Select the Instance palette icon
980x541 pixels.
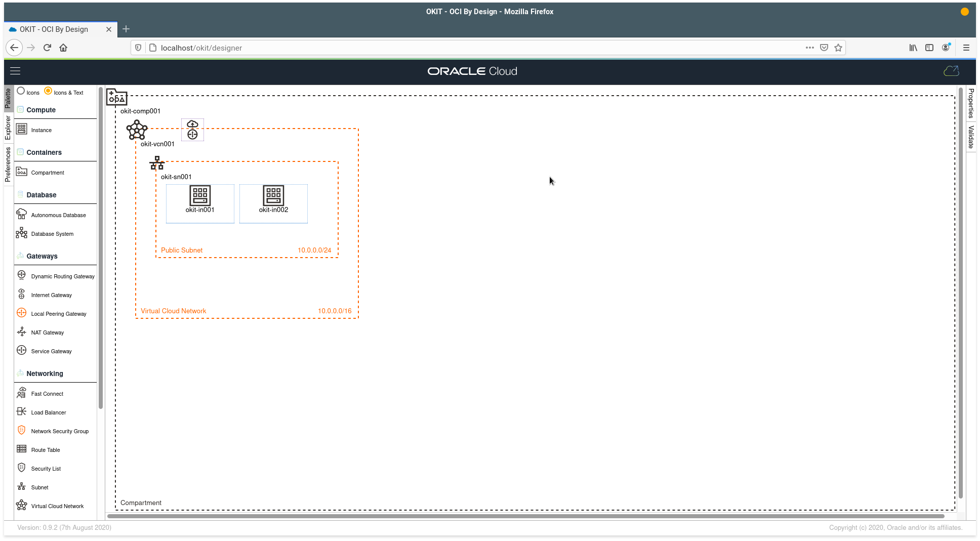(x=21, y=130)
